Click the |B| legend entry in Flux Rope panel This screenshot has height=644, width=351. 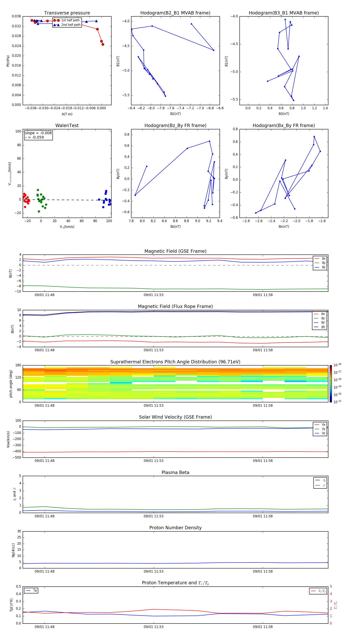(x=320, y=327)
